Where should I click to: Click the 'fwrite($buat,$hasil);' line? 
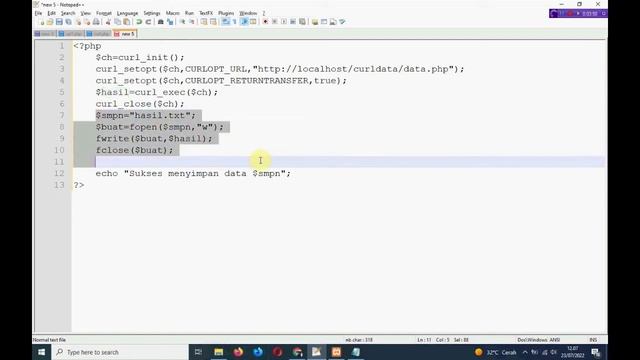pos(154,138)
